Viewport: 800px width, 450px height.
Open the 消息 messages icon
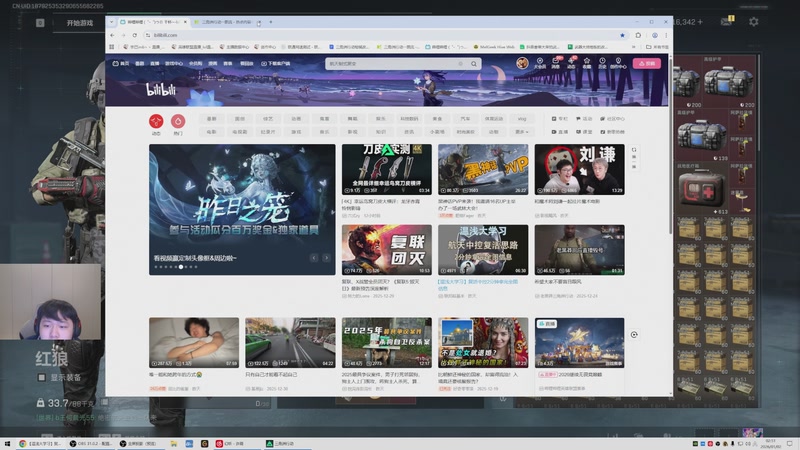[556, 63]
